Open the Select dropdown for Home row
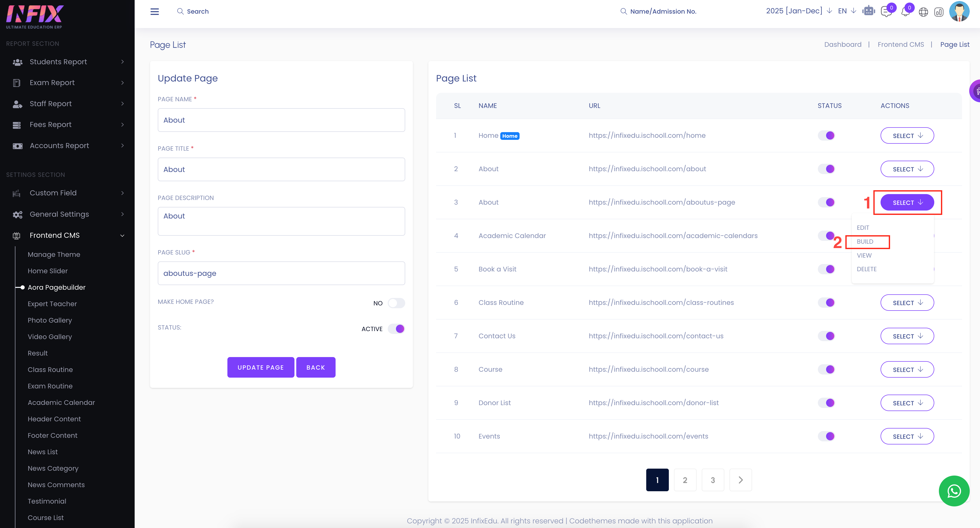This screenshot has width=980, height=528. 907,135
